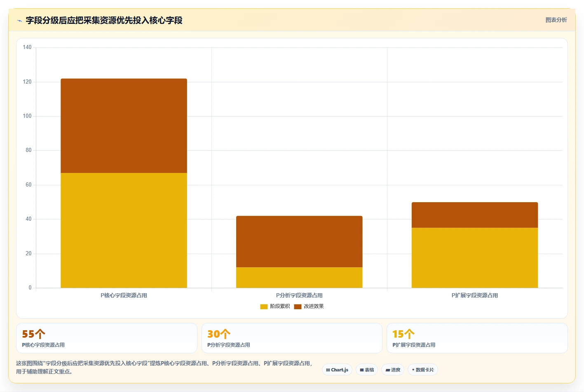Select the 进度 tag
Image resolution: width=584 pixels, height=392 pixels.
[x=393, y=370]
